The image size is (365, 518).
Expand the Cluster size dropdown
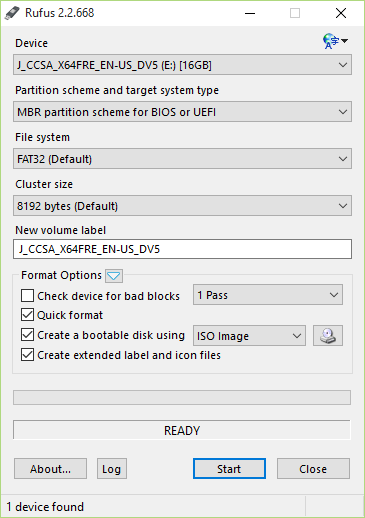[182, 206]
